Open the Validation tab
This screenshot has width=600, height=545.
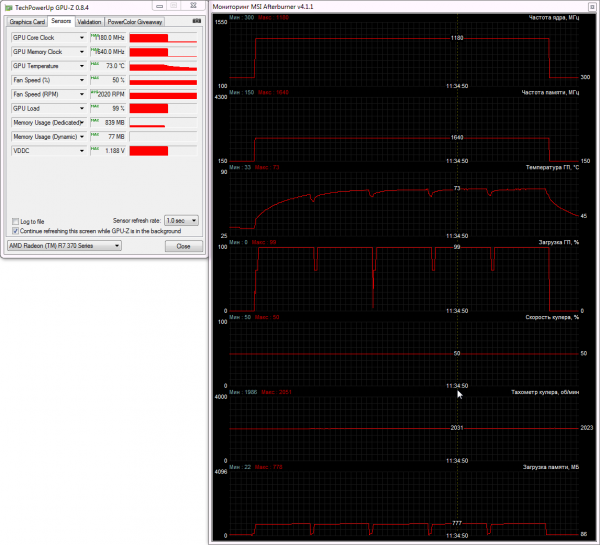pos(89,22)
